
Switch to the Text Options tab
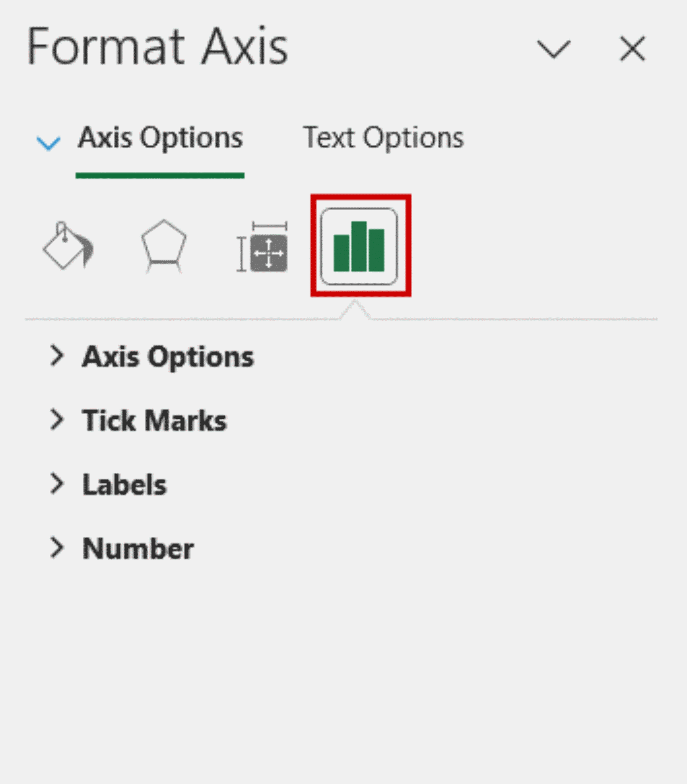click(383, 138)
